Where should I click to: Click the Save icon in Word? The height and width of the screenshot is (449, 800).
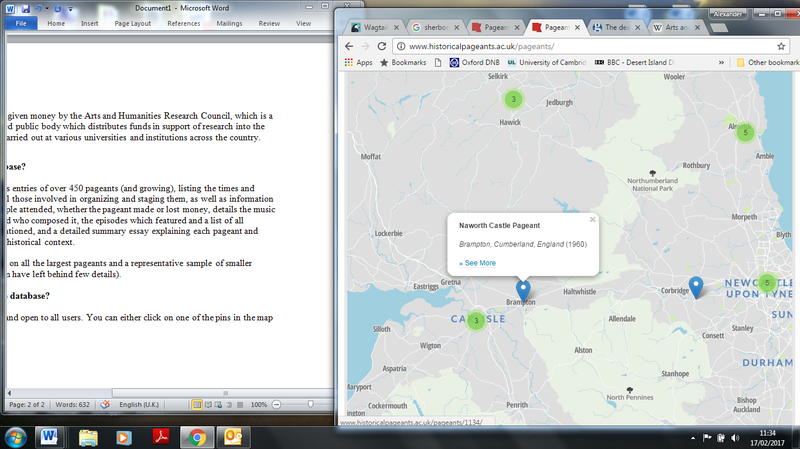28,8
